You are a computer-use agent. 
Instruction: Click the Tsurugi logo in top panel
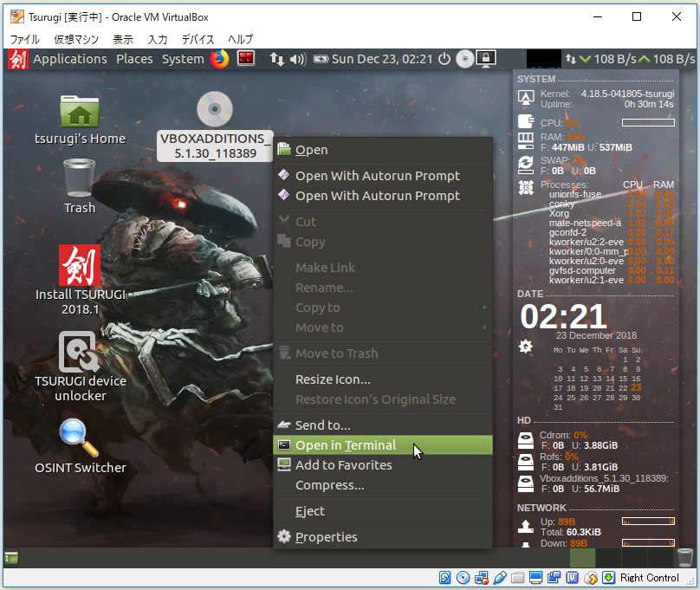tap(18, 59)
